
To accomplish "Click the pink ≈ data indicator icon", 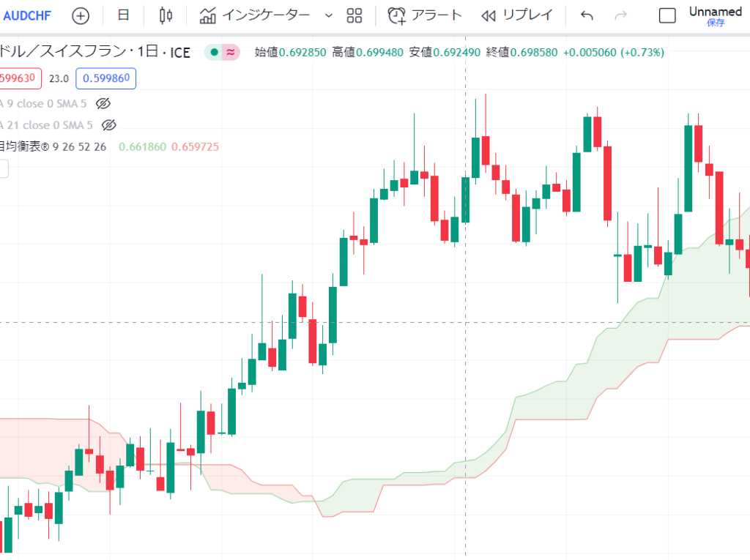I will (231, 52).
